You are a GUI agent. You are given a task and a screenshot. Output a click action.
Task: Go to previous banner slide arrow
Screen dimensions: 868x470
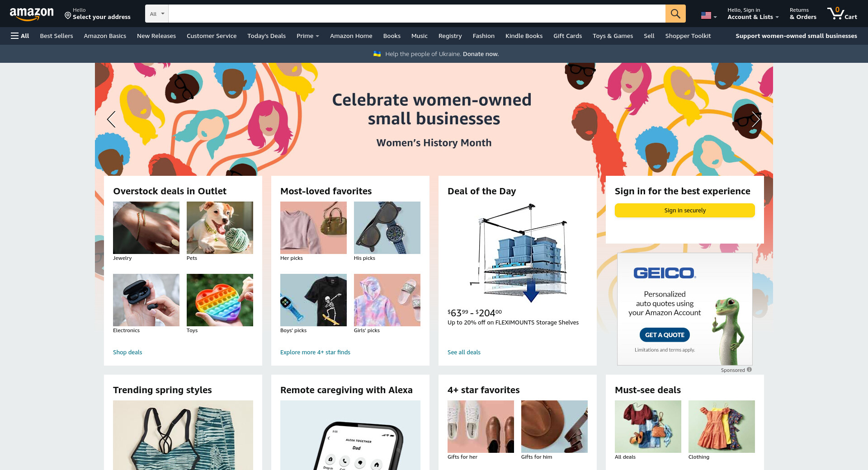[x=111, y=119]
